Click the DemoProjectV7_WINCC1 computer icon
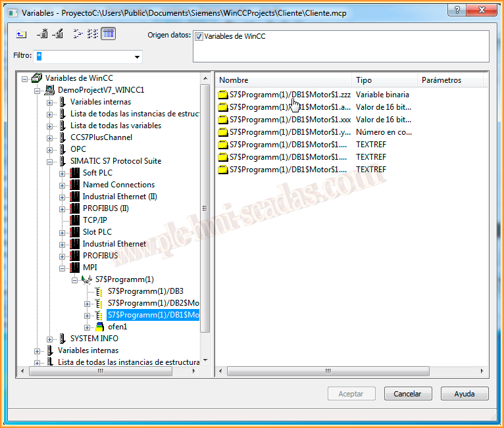 pyautogui.click(x=49, y=90)
